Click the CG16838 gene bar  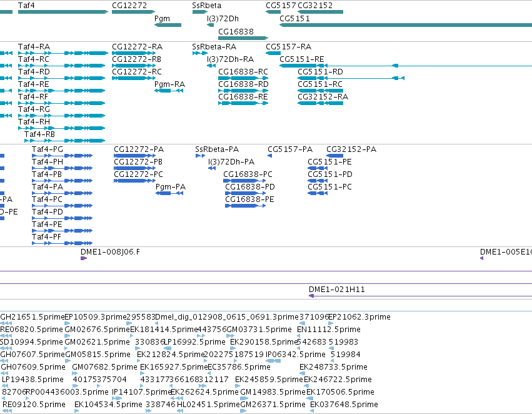point(243,38)
